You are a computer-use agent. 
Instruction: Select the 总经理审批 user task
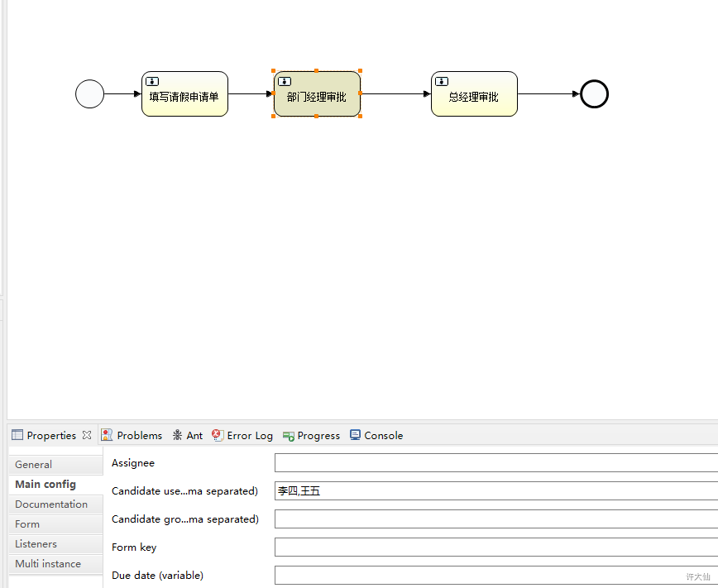(474, 94)
